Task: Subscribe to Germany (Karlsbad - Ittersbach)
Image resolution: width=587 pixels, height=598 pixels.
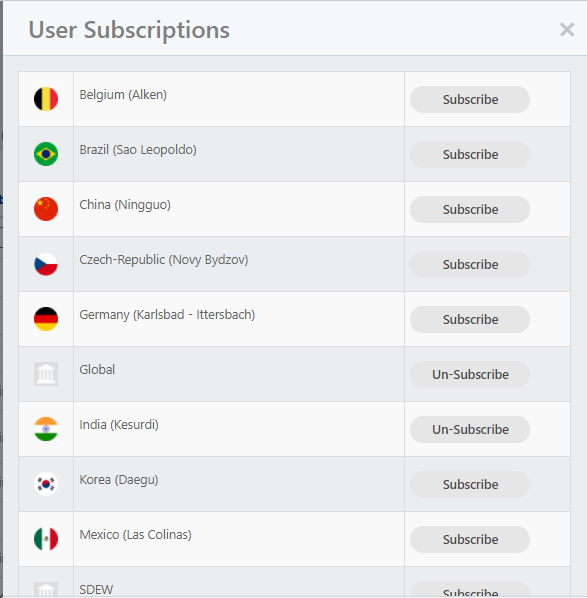Action: [x=470, y=319]
